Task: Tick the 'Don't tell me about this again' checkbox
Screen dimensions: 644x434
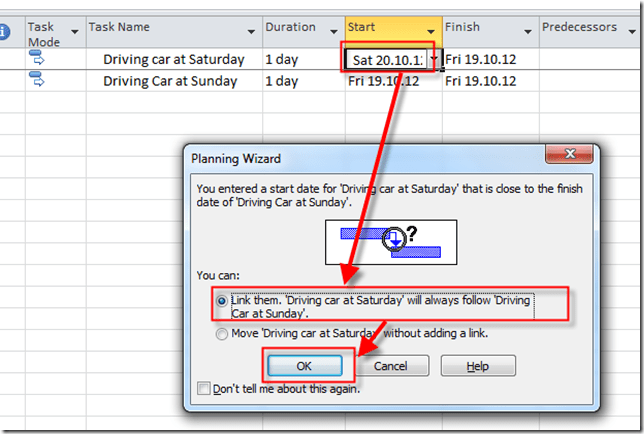Action: click(x=205, y=388)
